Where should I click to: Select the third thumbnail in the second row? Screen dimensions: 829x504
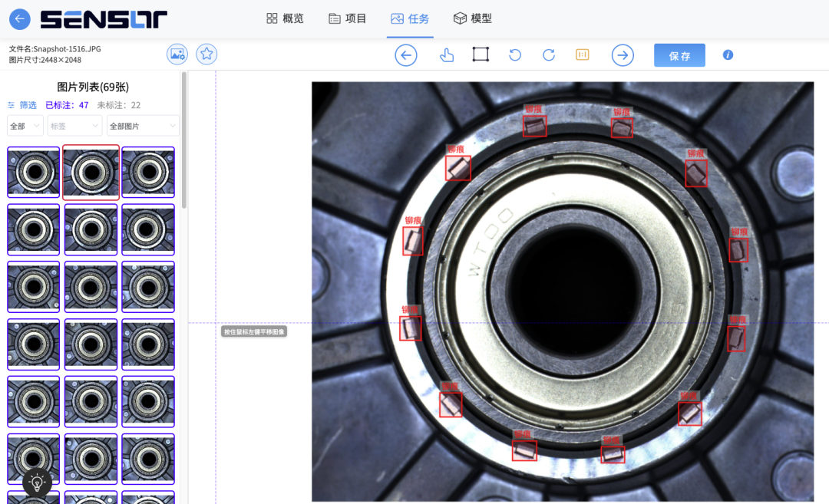click(x=148, y=229)
